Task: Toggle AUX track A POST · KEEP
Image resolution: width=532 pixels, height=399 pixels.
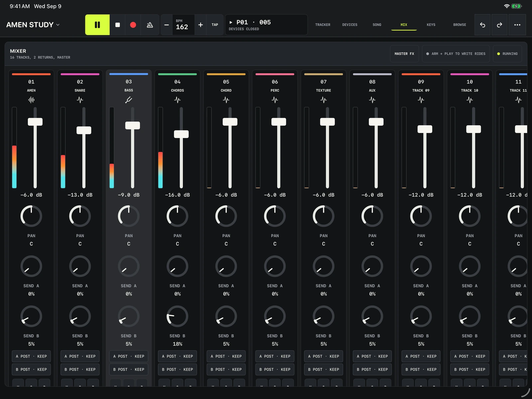Action: 372,356
